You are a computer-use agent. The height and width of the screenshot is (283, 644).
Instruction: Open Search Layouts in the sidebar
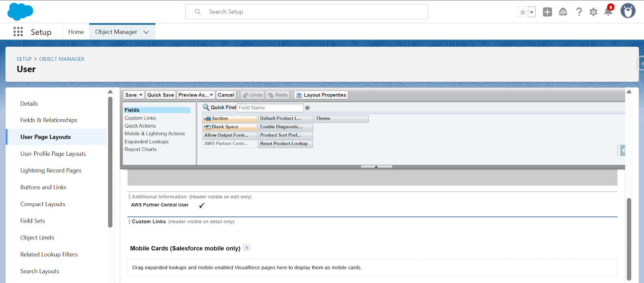(39, 271)
